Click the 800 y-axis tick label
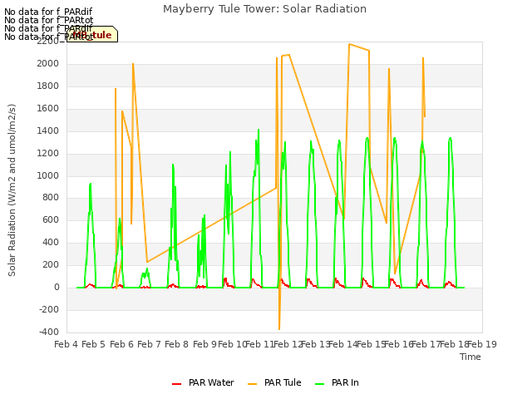This screenshot has height=399, width=532. 51,198
